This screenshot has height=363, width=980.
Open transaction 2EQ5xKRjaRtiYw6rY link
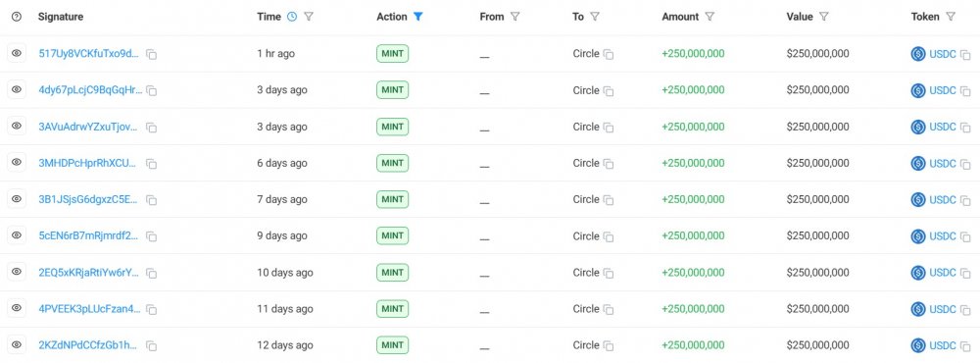pyautogui.click(x=90, y=273)
